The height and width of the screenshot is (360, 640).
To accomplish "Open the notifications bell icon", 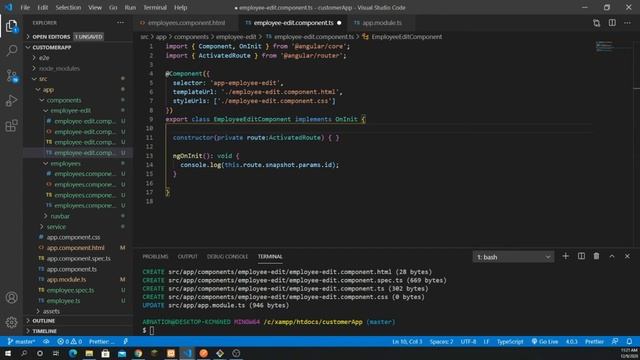I will [629, 342].
